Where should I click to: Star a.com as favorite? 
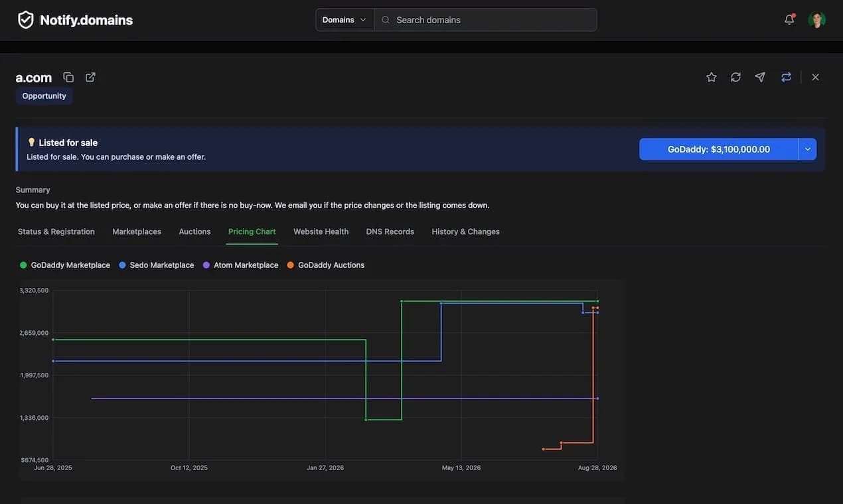712,77
